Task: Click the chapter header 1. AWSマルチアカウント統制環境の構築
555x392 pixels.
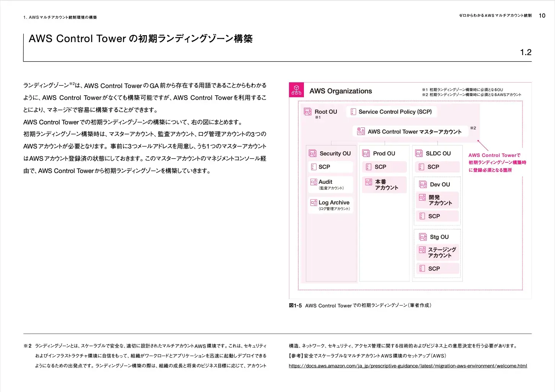Action: [x=60, y=17]
